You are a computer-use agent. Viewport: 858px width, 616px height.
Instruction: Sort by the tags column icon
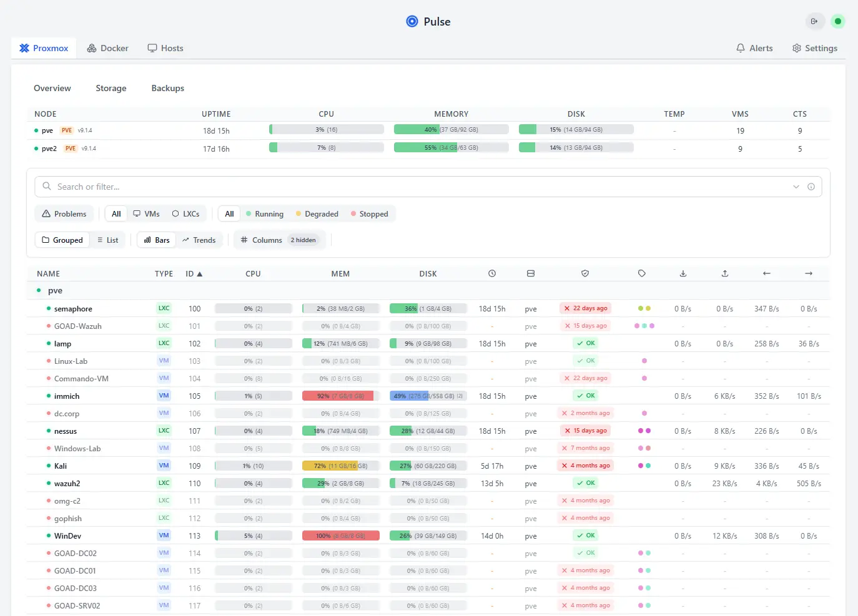(x=642, y=273)
